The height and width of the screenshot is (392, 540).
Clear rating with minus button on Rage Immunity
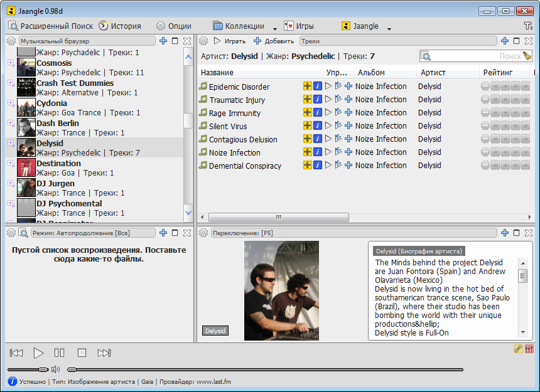485,112
